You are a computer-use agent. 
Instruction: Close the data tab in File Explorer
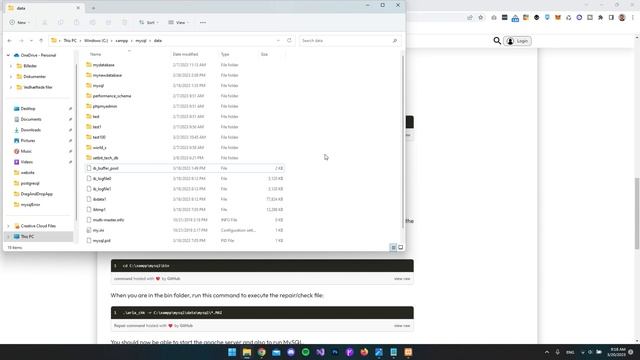tap(78, 8)
